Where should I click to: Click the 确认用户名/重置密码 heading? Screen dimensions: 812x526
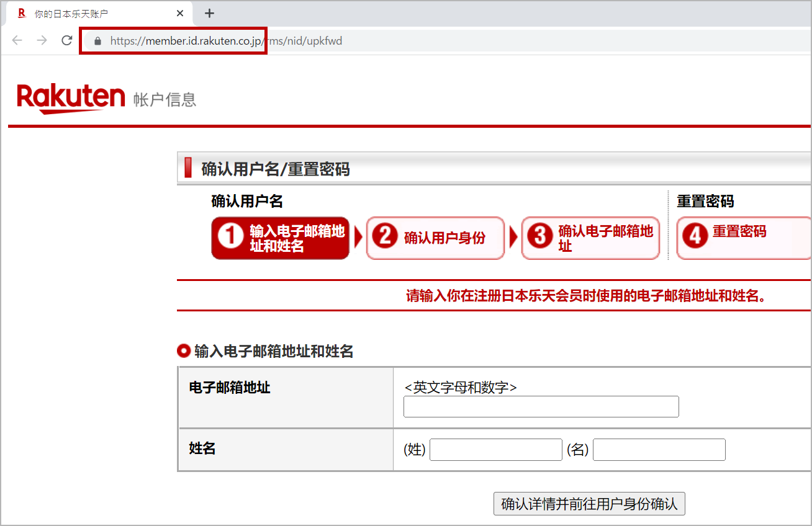(x=276, y=169)
